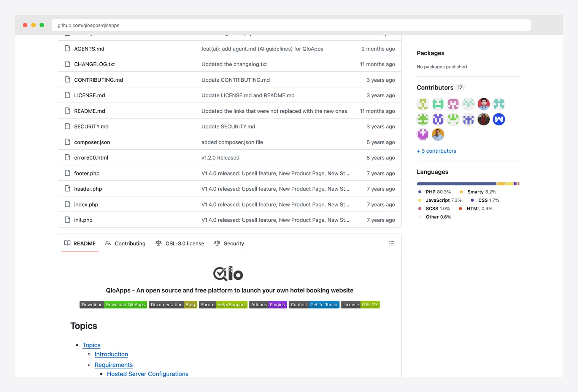Image resolution: width=578 pixels, height=392 pixels.
Task: Open commit 'feat(ai): add agent.md' message
Action: (262, 49)
